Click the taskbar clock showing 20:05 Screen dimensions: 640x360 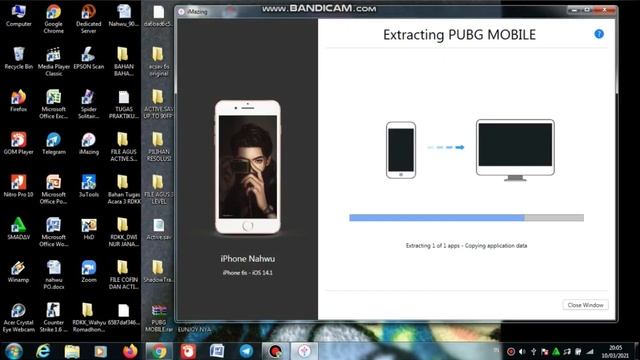pyautogui.click(x=616, y=351)
